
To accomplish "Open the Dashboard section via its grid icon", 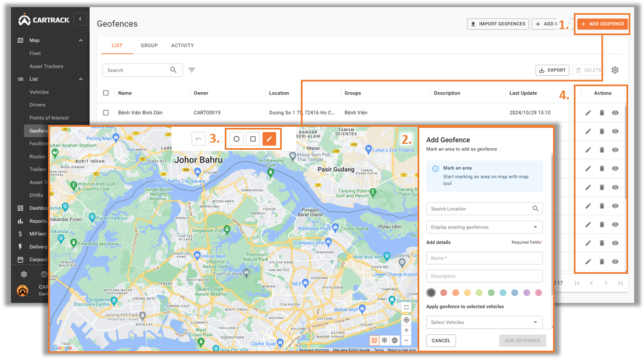I will click(20, 208).
